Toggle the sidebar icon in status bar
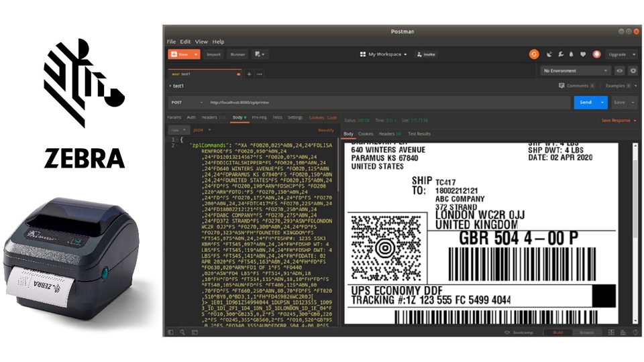Image resolution: width=644 pixels, height=362 pixels. tap(170, 332)
